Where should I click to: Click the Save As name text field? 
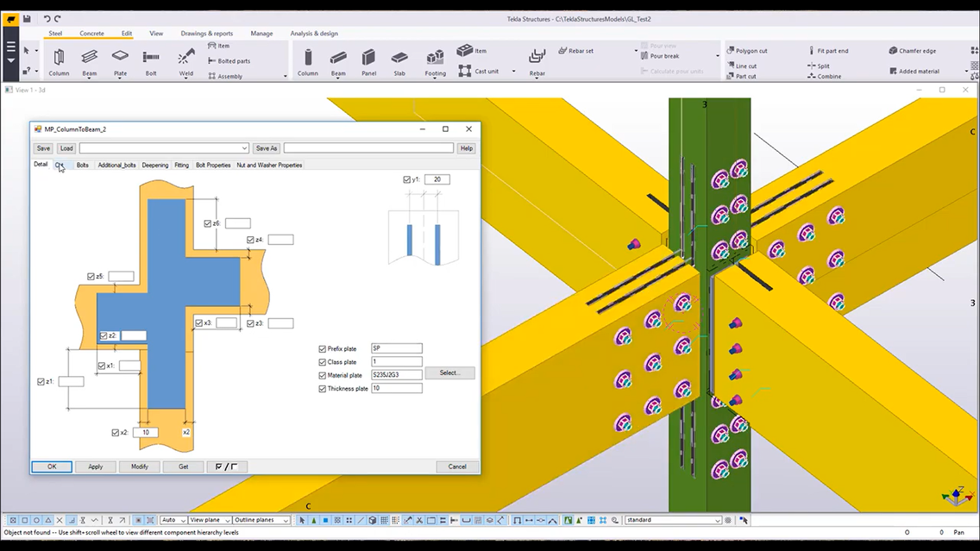pyautogui.click(x=368, y=148)
